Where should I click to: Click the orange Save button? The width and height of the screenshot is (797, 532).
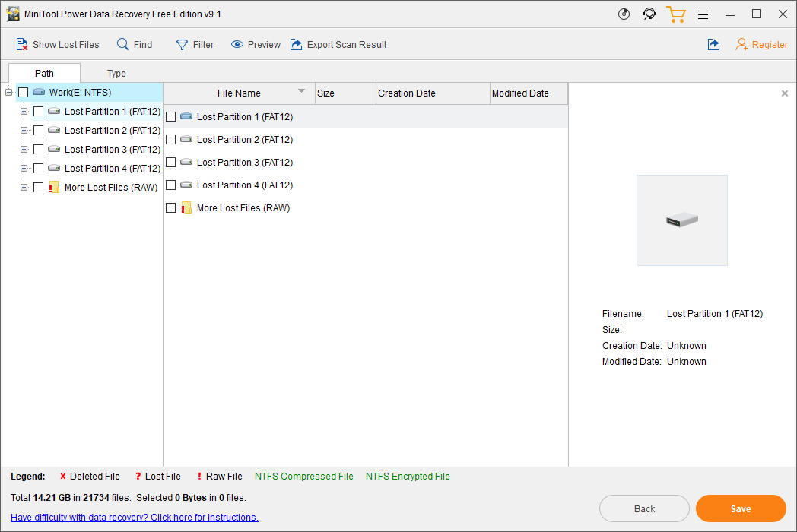point(741,508)
